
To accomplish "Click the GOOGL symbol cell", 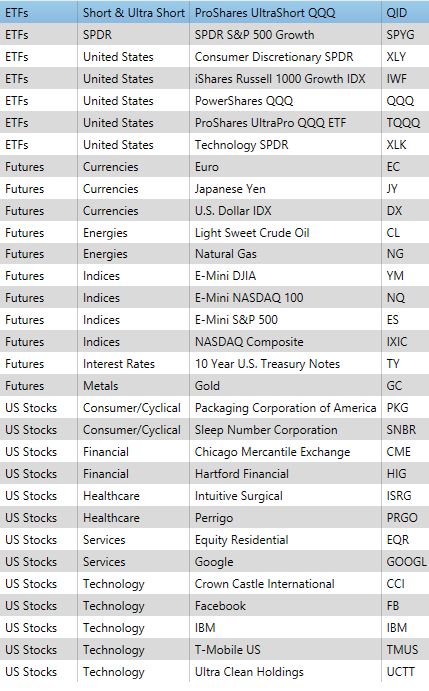I will point(407,561).
